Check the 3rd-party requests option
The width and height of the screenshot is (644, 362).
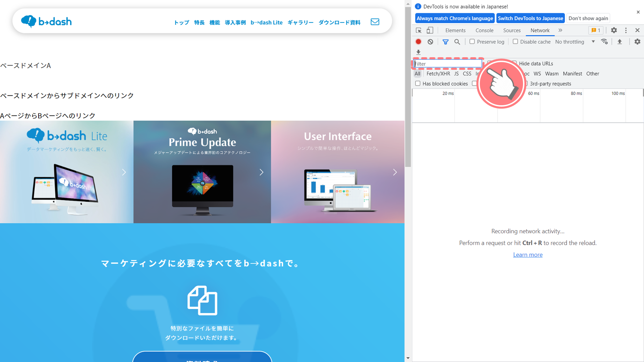click(550, 84)
